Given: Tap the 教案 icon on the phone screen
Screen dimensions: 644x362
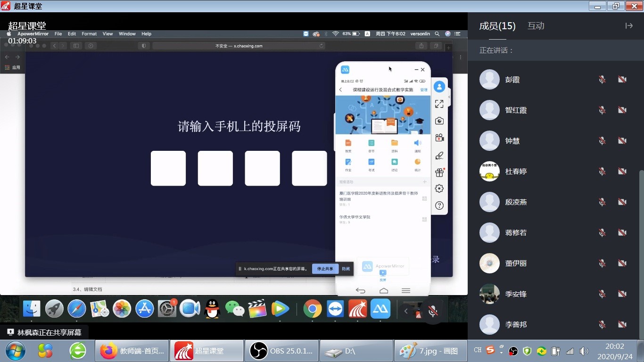Looking at the screenshot, I should [348, 143].
